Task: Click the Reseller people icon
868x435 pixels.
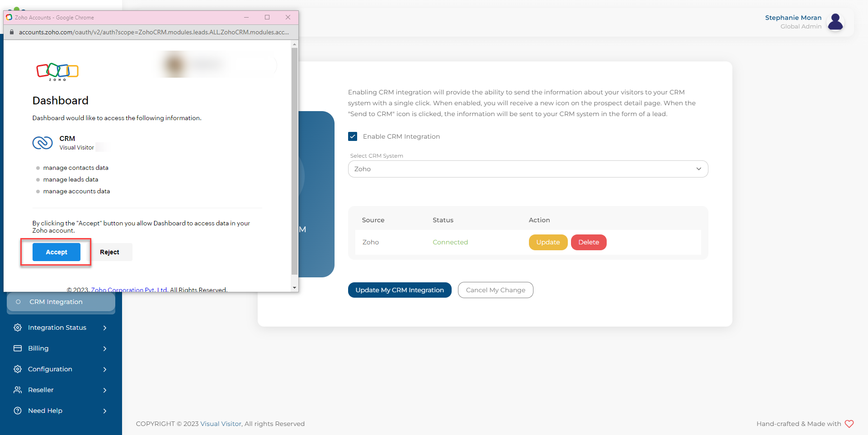Action: (18, 390)
